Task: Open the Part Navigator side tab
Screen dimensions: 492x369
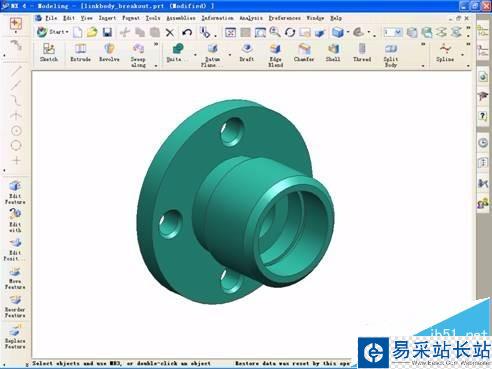Action: click(483, 52)
